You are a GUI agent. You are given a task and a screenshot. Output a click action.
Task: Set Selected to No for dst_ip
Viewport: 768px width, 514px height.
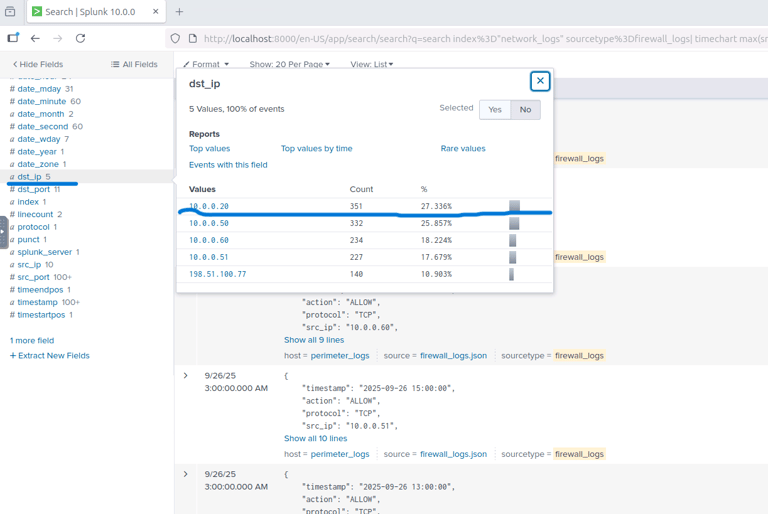pos(525,110)
